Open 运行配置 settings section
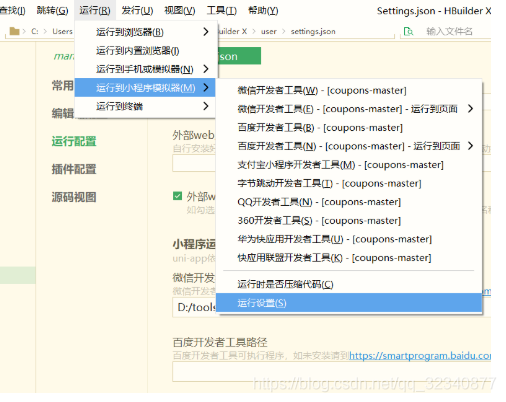Viewport: 506px width, 402px height. tap(74, 141)
